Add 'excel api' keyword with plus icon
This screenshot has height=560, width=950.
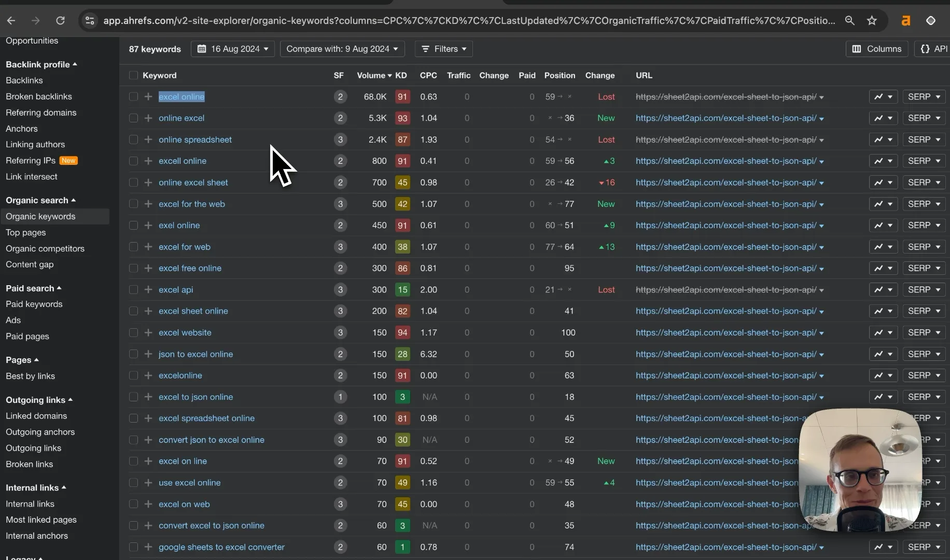tap(148, 290)
